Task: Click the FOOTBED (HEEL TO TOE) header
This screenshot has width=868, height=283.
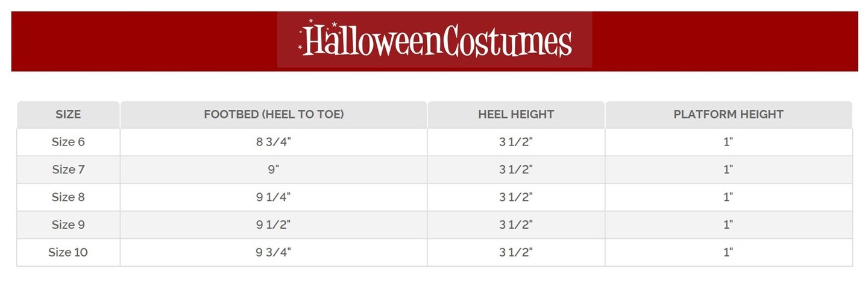Action: coord(274,114)
